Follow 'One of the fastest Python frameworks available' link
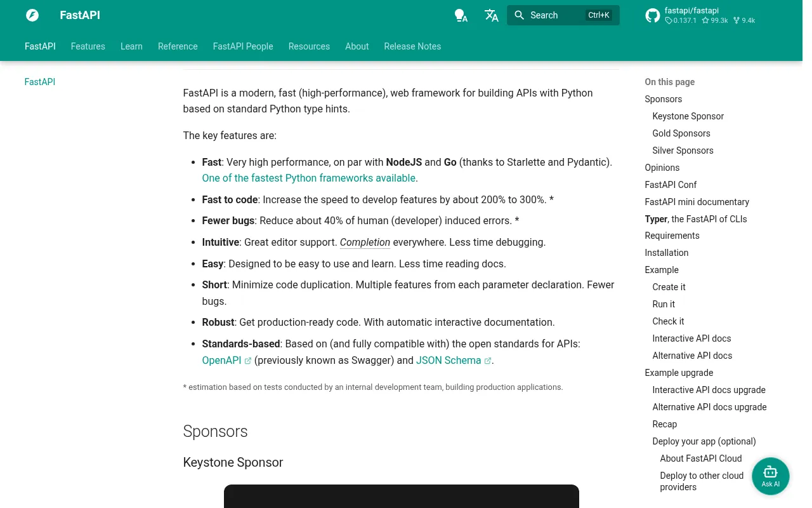 309,178
